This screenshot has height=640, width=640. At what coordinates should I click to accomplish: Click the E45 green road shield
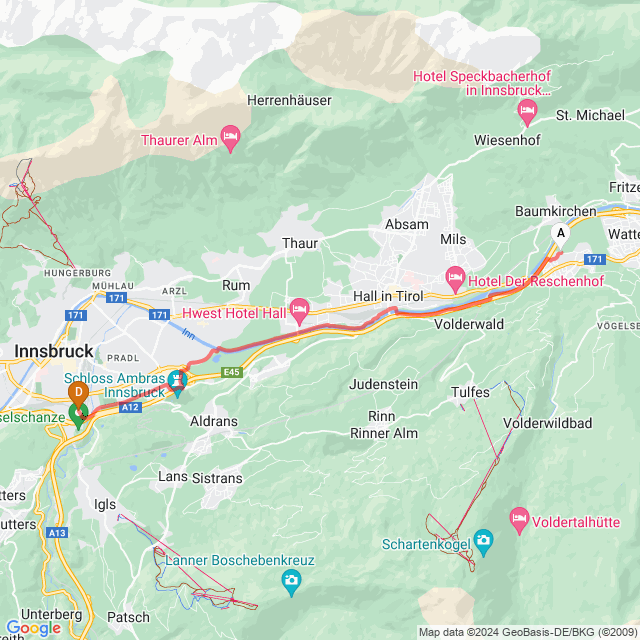point(232,372)
